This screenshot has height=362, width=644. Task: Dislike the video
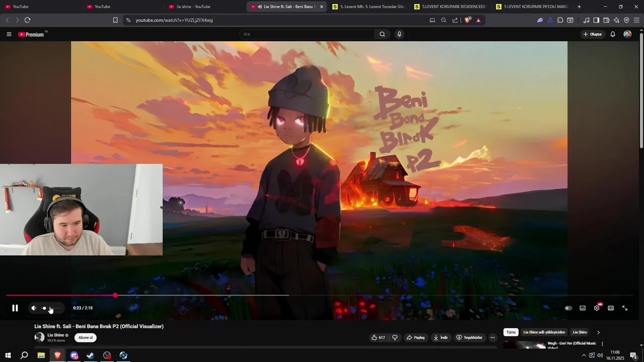[395, 337]
